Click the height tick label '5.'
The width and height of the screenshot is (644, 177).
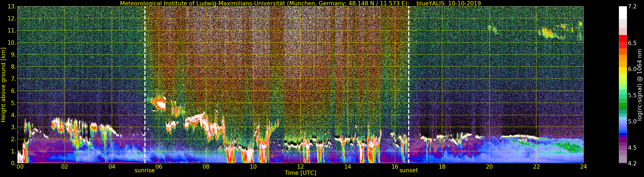point(13,103)
